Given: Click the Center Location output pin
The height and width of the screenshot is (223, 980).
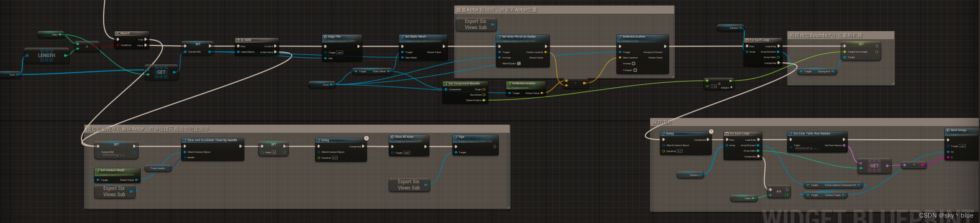Looking at the screenshot, I should tap(546, 52).
